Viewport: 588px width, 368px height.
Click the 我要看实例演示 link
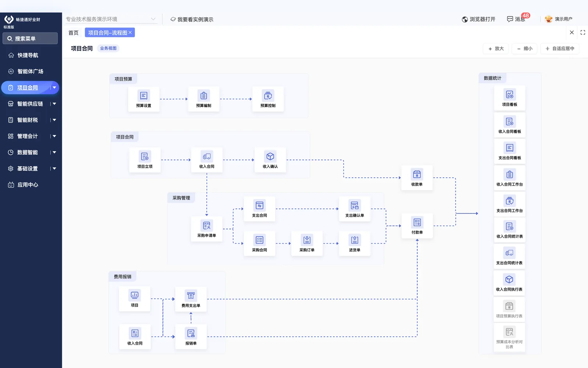pyautogui.click(x=192, y=20)
